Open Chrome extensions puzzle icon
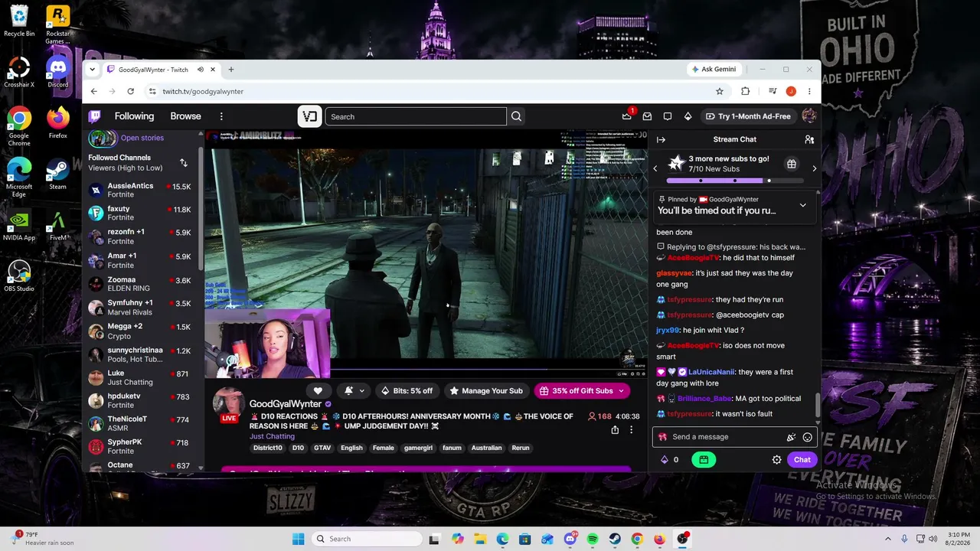The height and width of the screenshot is (551, 980). [x=745, y=91]
